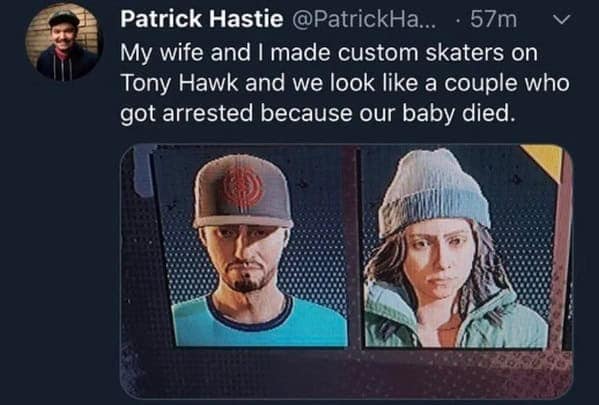The height and width of the screenshot is (405, 599).
Task: Click the divider between the skater panels
Action: coord(354,246)
